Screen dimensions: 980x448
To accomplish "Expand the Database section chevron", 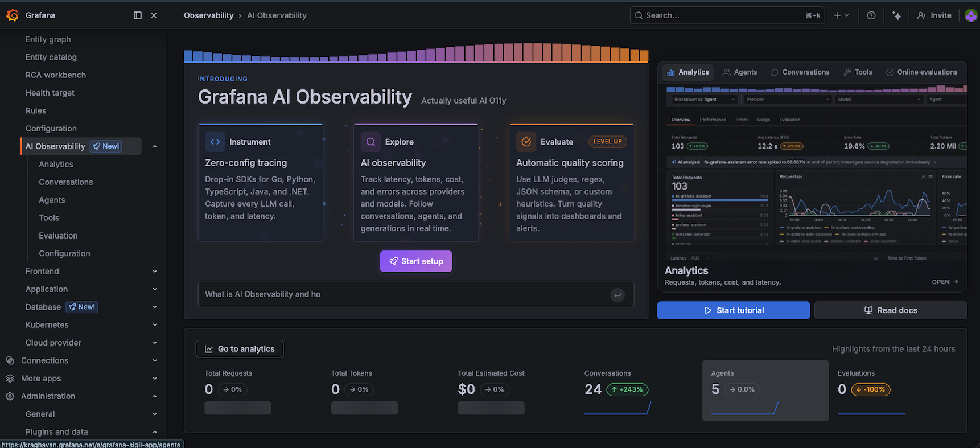I will pos(155,307).
